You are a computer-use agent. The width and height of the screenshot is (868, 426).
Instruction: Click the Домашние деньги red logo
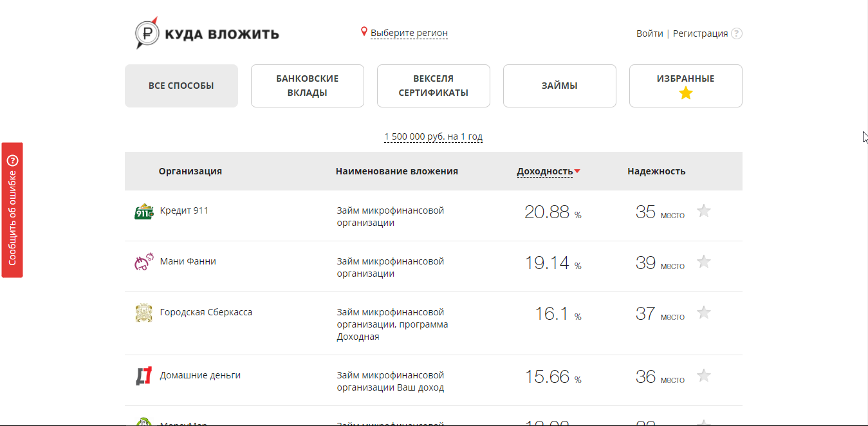click(143, 375)
